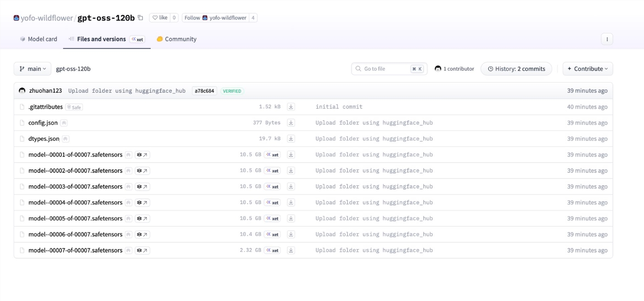Click the scan status icon beside dtypes.json
644x301 pixels.
coord(66,139)
